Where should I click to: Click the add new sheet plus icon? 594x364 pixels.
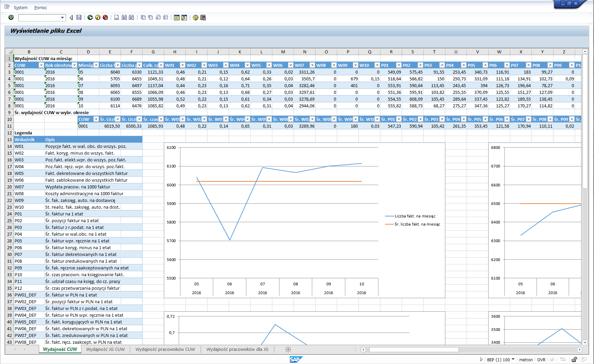[288, 349]
